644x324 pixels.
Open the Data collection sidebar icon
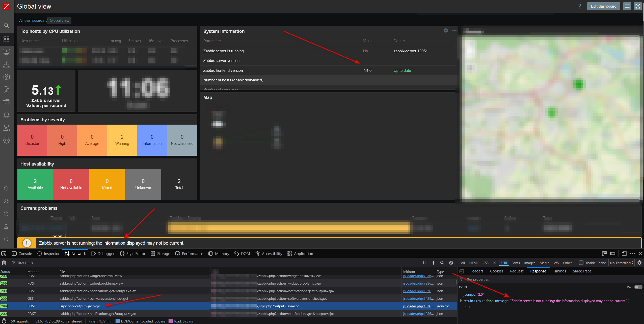(6, 102)
